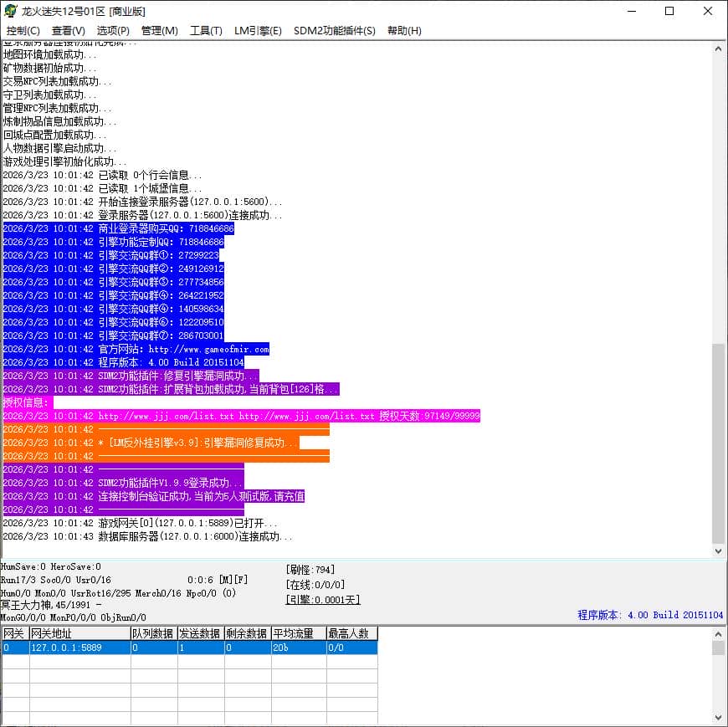Click the 发送数据 column header
This screenshot has width=728, height=727.
(x=201, y=633)
